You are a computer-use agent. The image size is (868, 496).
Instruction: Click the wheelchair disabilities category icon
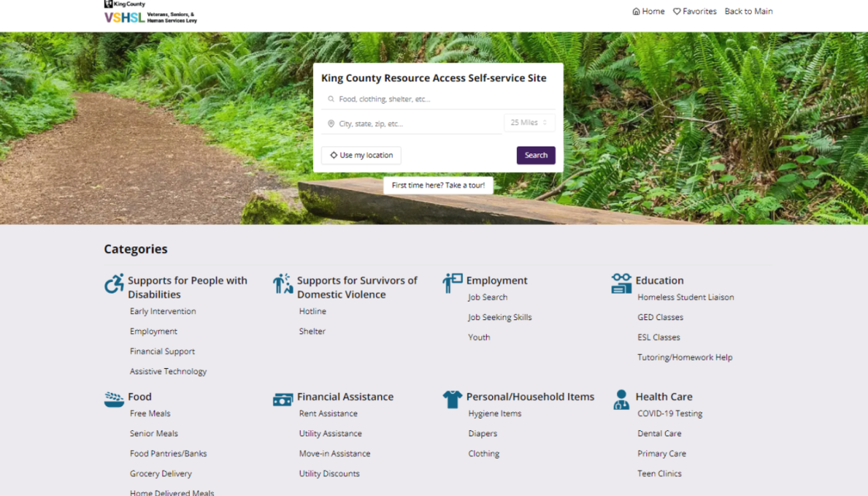coord(114,284)
